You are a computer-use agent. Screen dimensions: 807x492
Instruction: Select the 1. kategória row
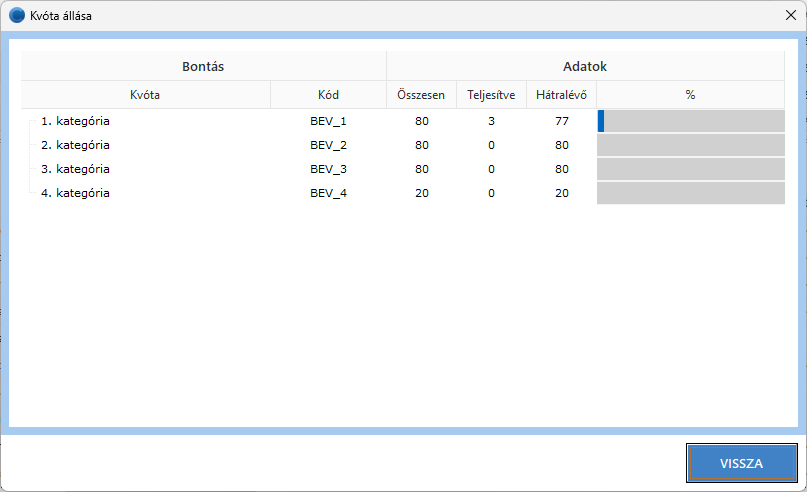(75, 121)
